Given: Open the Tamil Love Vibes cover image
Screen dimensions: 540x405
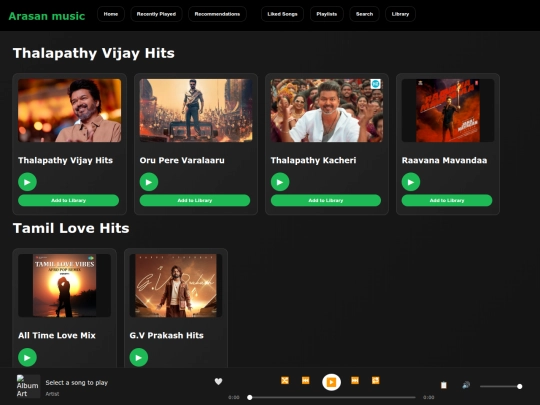Looking at the screenshot, I should pos(64,285).
